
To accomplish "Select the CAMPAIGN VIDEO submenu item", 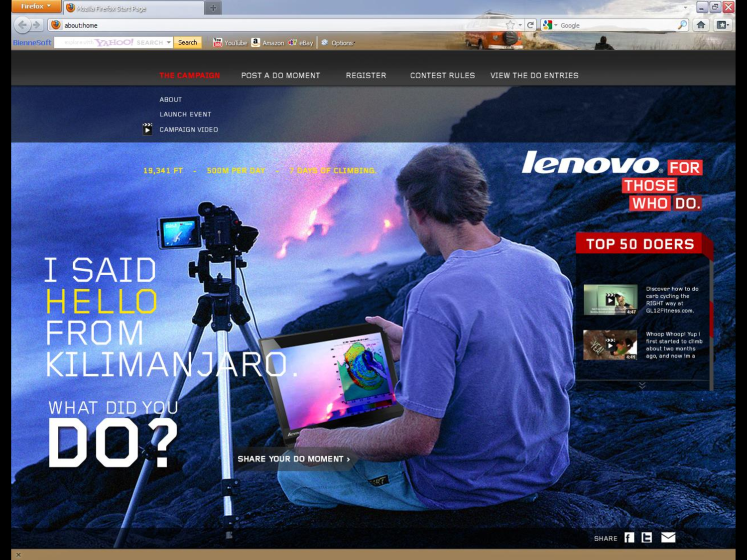I will pos(189,129).
